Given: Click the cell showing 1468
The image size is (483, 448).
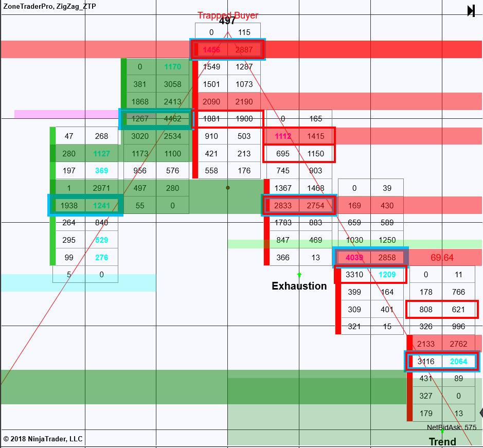Looking at the screenshot, I should click(x=315, y=188).
